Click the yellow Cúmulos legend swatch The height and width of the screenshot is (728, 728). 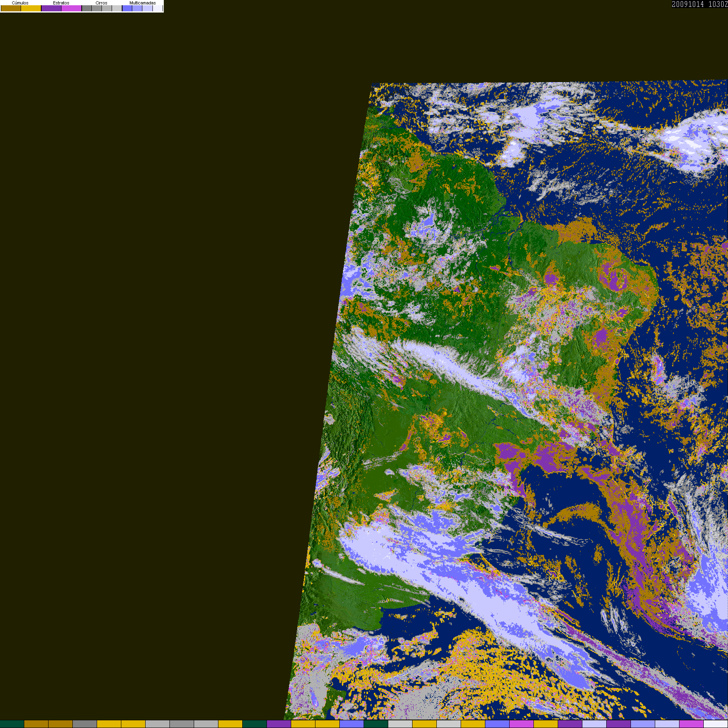tap(31, 8)
